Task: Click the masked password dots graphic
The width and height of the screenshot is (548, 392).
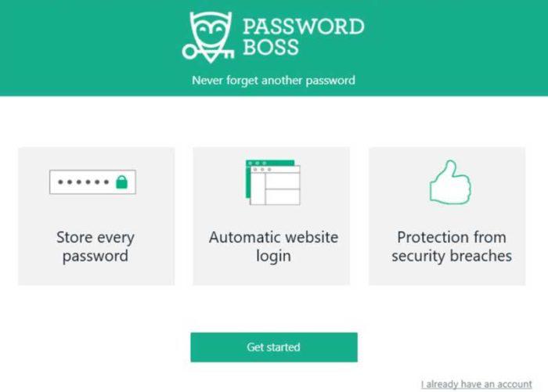Action: click(84, 182)
